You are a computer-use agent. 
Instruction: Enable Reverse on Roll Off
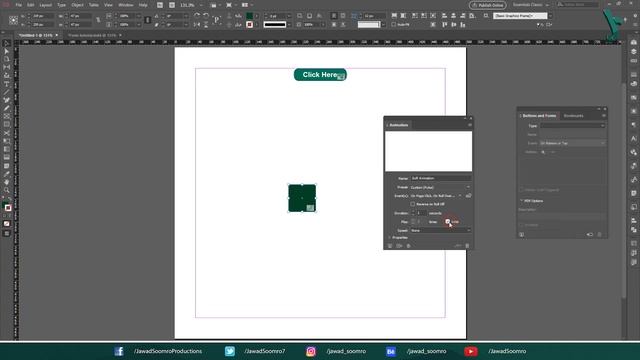point(413,204)
